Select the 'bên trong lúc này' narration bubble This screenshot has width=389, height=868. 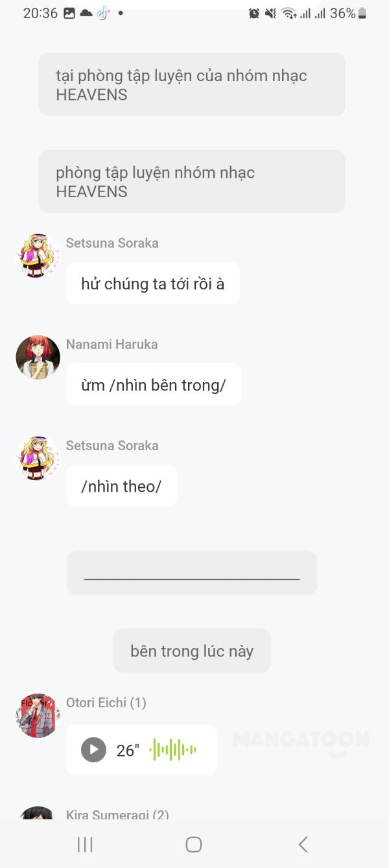[192, 650]
